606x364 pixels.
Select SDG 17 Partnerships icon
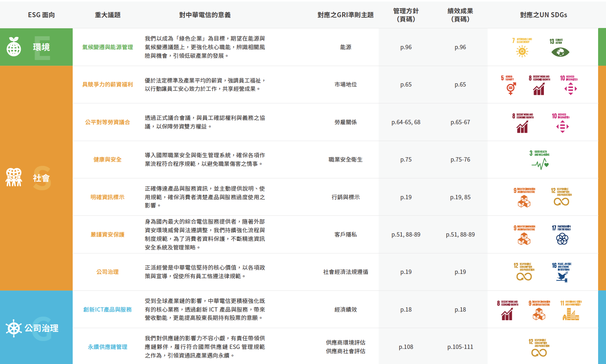(561, 235)
